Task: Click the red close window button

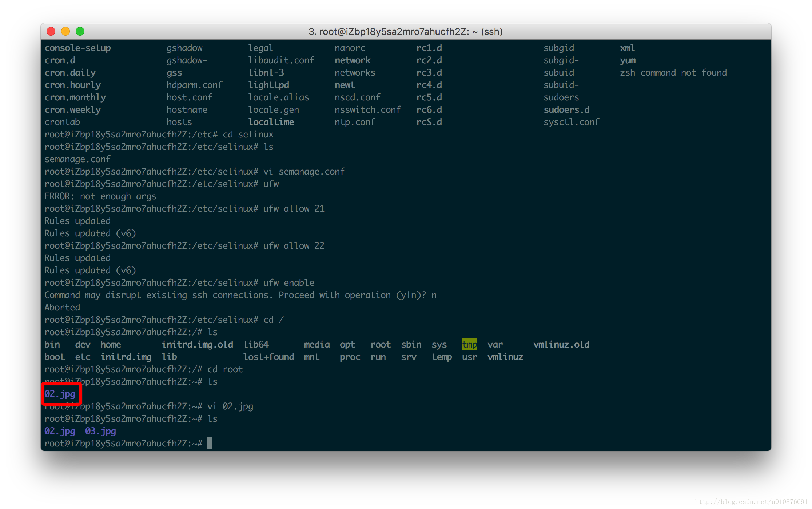Action: pos(51,32)
